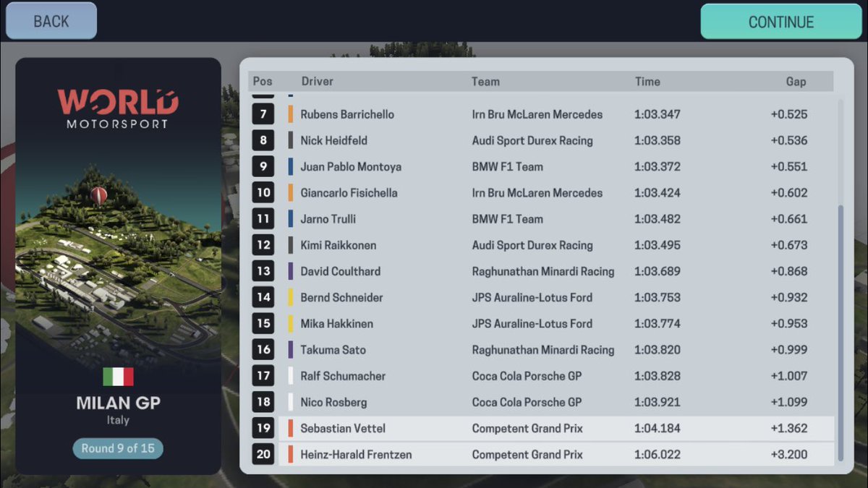This screenshot has height=488, width=868.
Task: Select driver Giancarlo Fisichella
Action: (349, 193)
